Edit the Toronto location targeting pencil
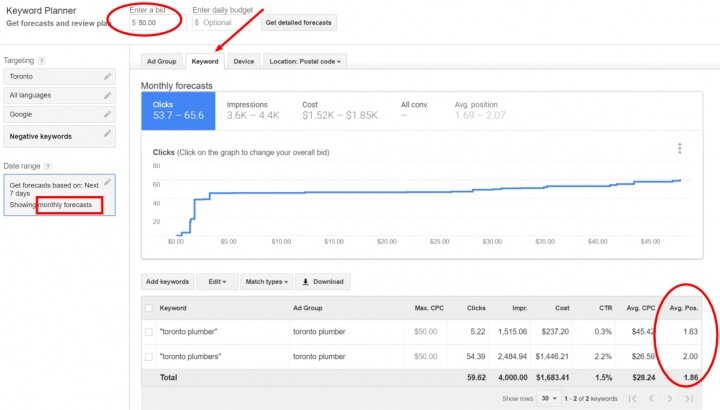 (107, 76)
